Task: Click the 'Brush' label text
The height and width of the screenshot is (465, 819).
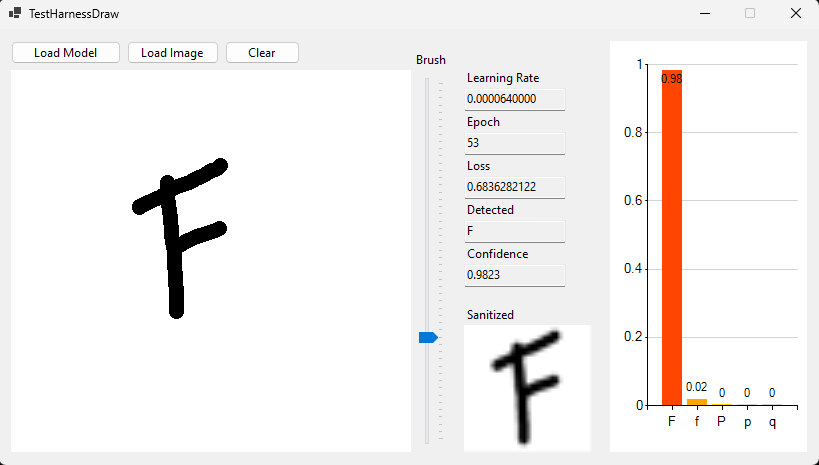Action: tap(431, 60)
